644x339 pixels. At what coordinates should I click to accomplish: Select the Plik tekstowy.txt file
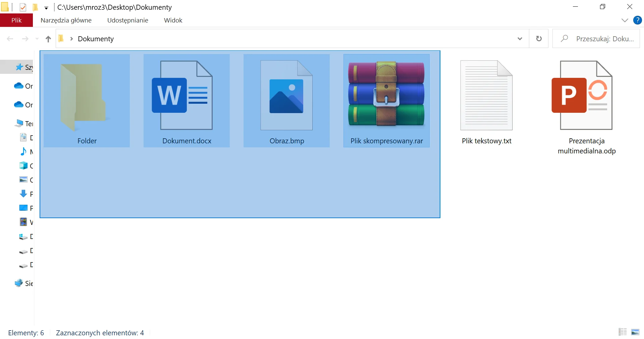[486, 101]
